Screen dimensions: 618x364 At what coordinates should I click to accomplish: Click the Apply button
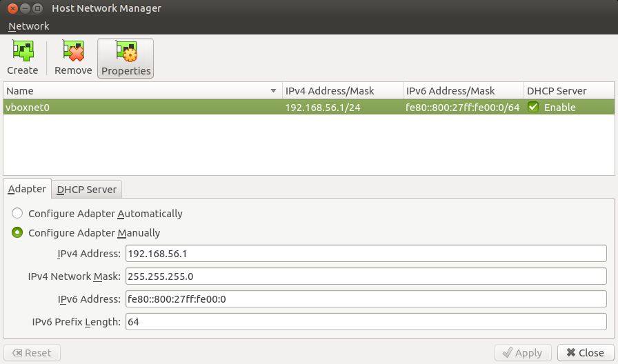[523, 352]
